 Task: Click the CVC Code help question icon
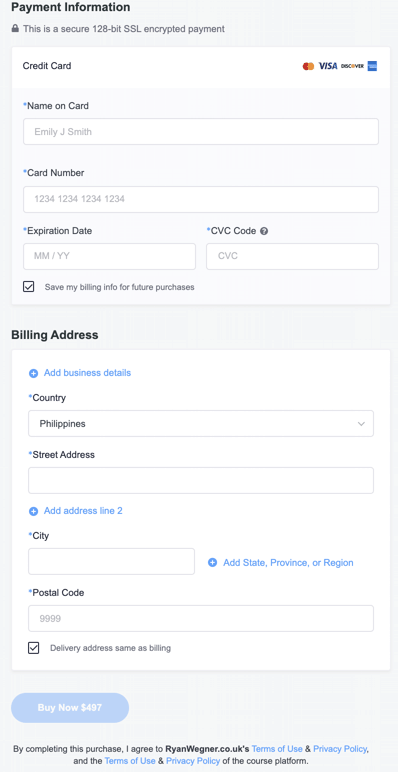(x=264, y=231)
